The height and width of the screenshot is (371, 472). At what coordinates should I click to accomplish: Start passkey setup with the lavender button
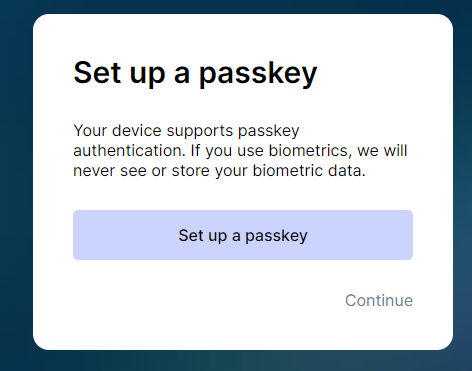point(243,235)
